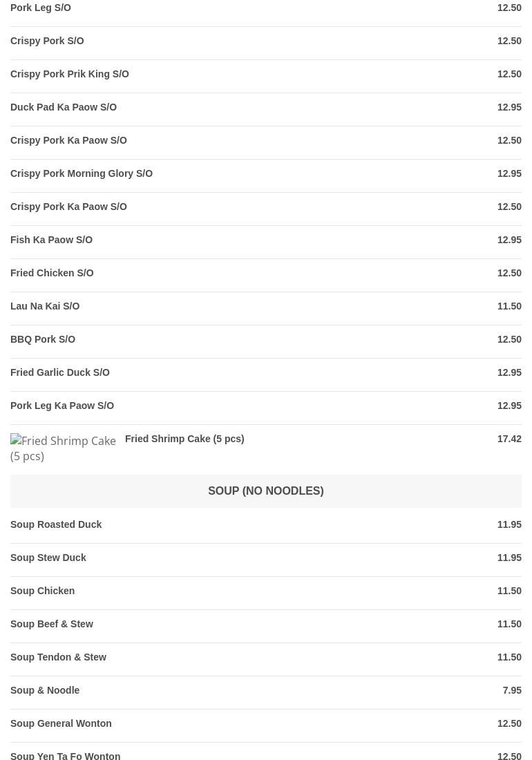Select Crispy Pork Morning Glory S/O

[x=82, y=174]
